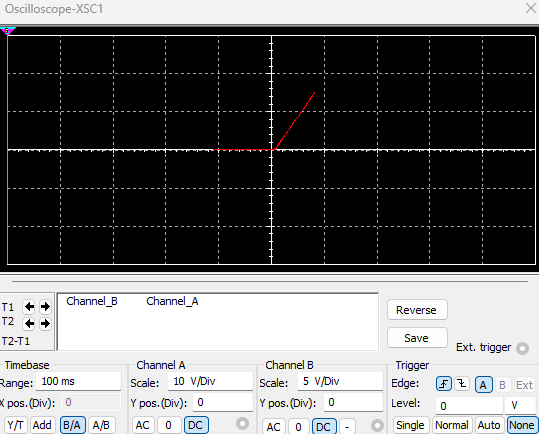Edit Channel A Y pos. (Div) field
The image size is (539, 434).
click(223, 402)
